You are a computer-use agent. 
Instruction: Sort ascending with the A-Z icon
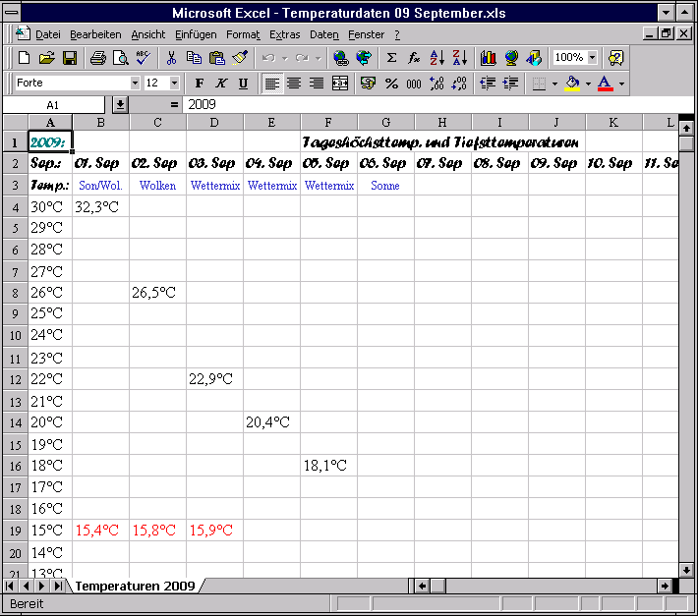coord(437,58)
